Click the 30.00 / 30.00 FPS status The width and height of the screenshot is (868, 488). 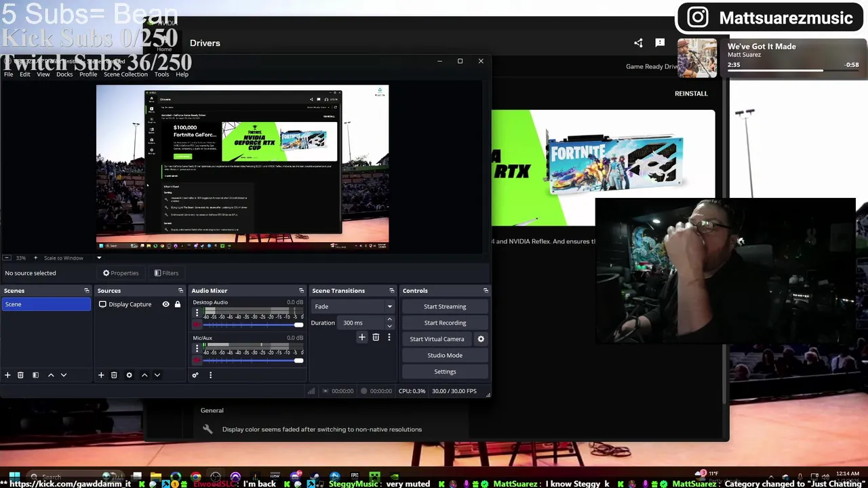(x=454, y=391)
